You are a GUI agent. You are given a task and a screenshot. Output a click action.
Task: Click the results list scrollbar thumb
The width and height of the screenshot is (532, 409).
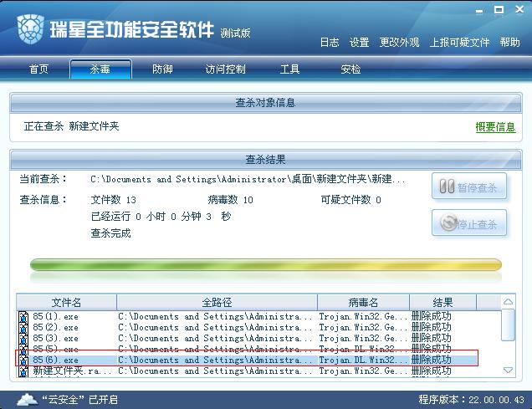[508, 325]
